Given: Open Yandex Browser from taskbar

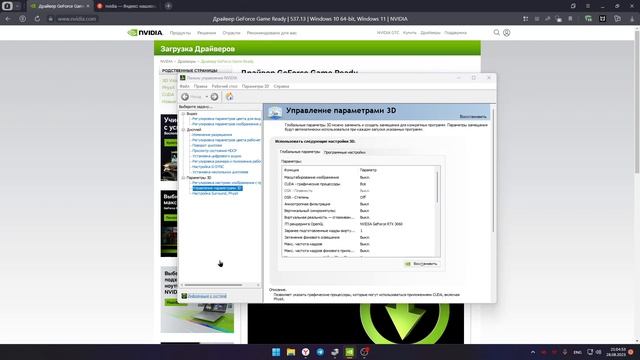Looking at the screenshot, I should tap(306, 352).
